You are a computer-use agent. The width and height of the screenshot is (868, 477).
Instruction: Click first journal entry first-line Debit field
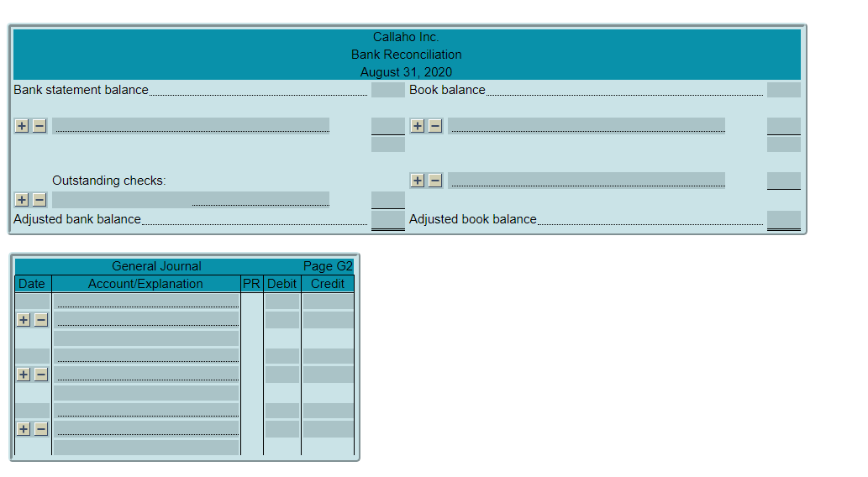pos(282,301)
